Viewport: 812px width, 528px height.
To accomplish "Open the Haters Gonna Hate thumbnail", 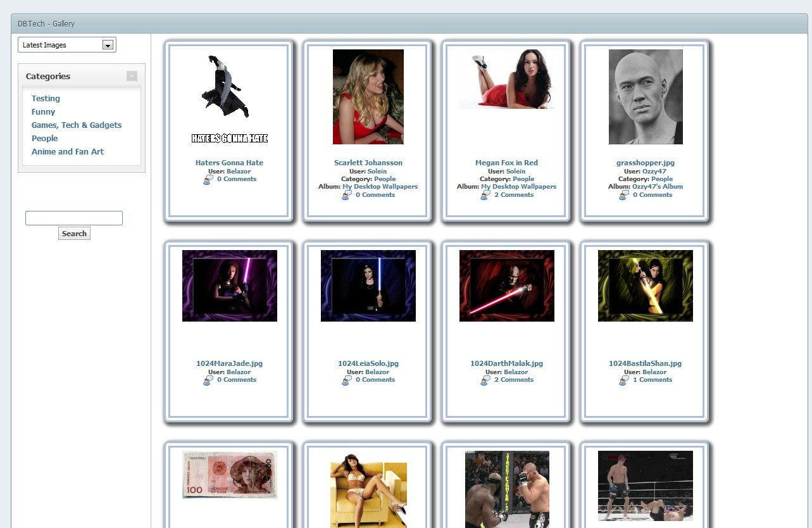I will (229, 98).
